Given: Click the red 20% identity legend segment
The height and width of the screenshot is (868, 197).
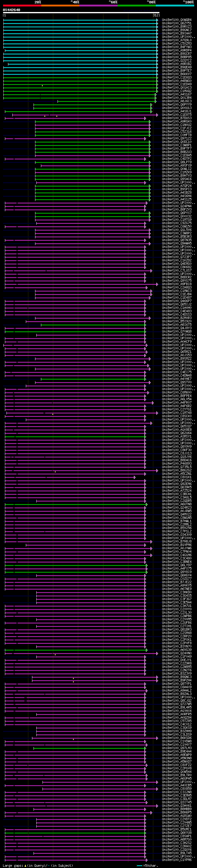Looking at the screenshot, I should click(x=22, y=6).
